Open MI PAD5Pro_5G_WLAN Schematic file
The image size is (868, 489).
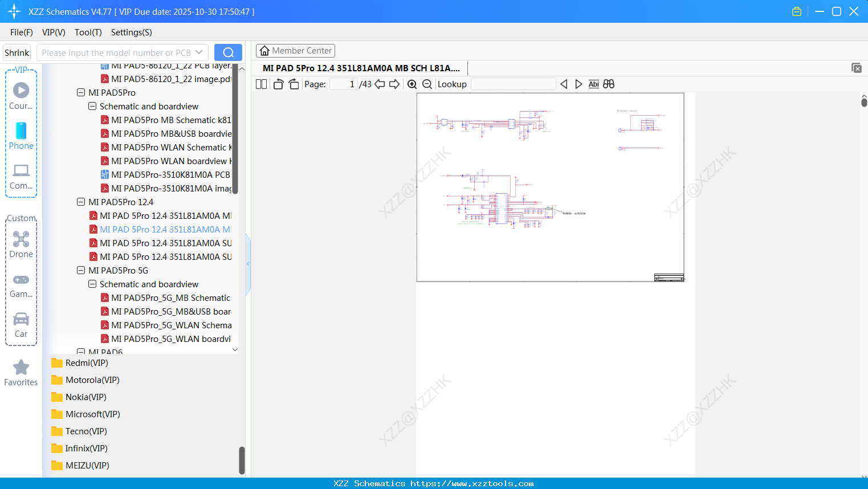[x=166, y=325]
